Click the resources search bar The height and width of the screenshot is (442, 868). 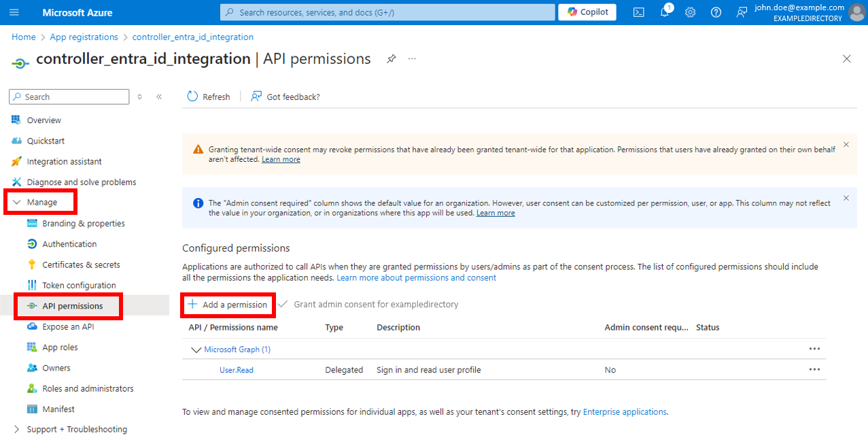[387, 12]
